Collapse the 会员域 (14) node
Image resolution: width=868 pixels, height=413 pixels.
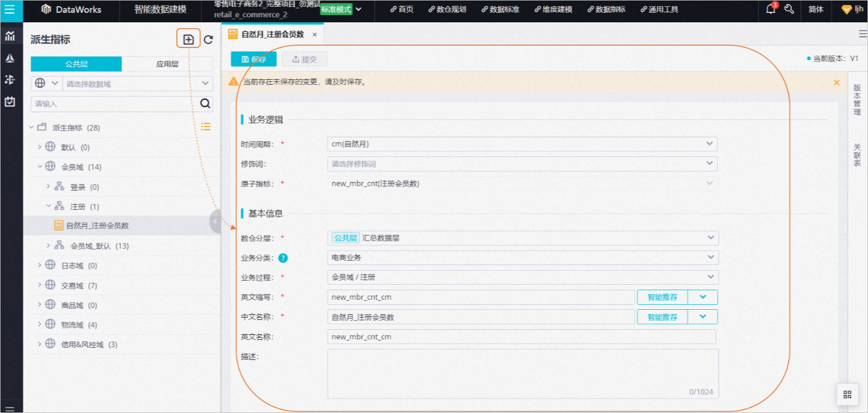point(40,166)
